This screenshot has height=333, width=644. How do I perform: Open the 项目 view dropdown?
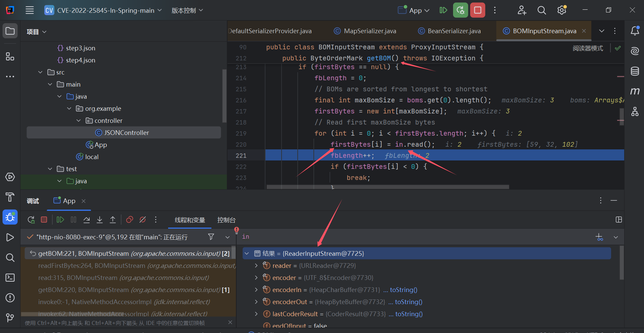36,32
